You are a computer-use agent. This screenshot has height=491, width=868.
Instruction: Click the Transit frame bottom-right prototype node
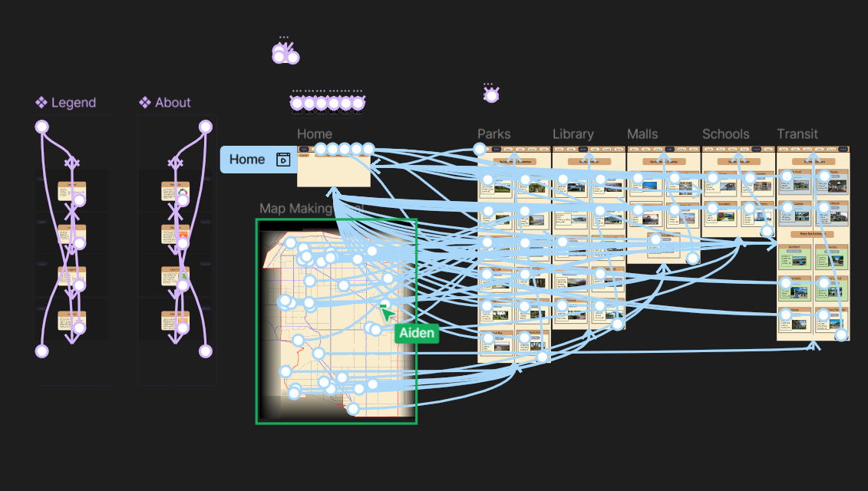(841, 334)
